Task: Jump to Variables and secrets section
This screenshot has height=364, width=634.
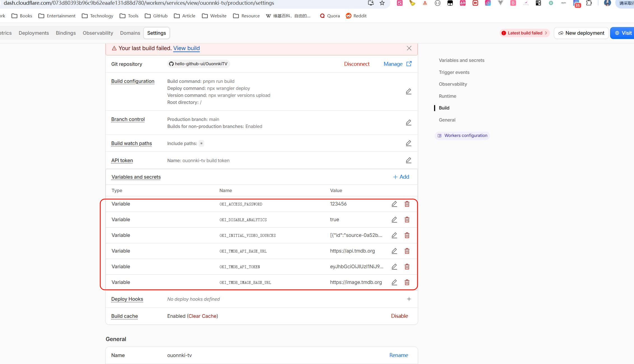Action: click(461, 60)
